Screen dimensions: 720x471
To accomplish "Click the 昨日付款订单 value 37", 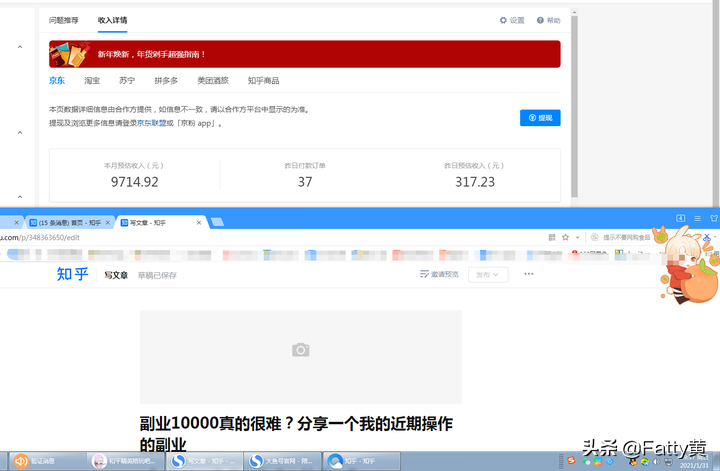I will [305, 182].
